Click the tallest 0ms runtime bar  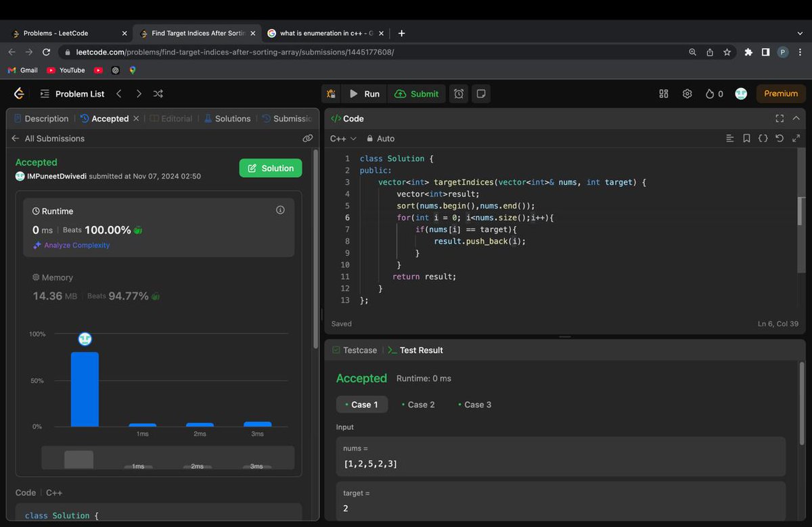pos(85,389)
